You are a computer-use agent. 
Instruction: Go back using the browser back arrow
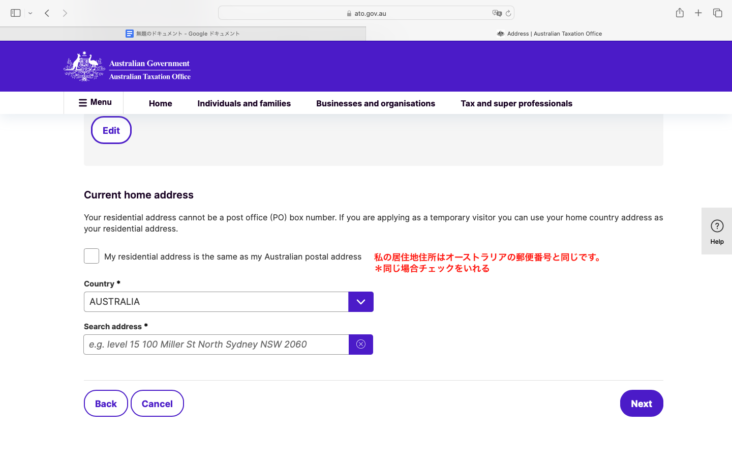(x=47, y=13)
